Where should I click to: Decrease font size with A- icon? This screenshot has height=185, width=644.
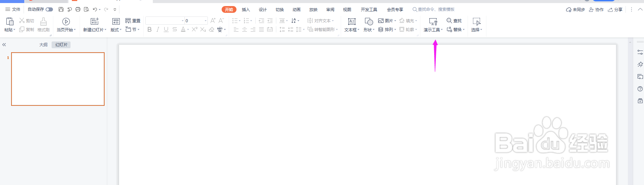click(221, 21)
